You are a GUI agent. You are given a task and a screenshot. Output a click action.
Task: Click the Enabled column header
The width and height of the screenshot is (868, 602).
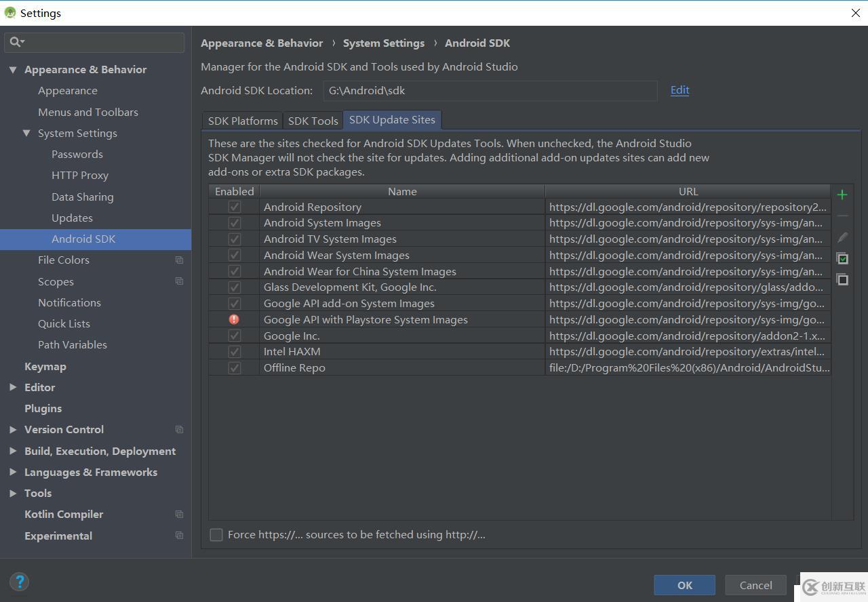234,191
